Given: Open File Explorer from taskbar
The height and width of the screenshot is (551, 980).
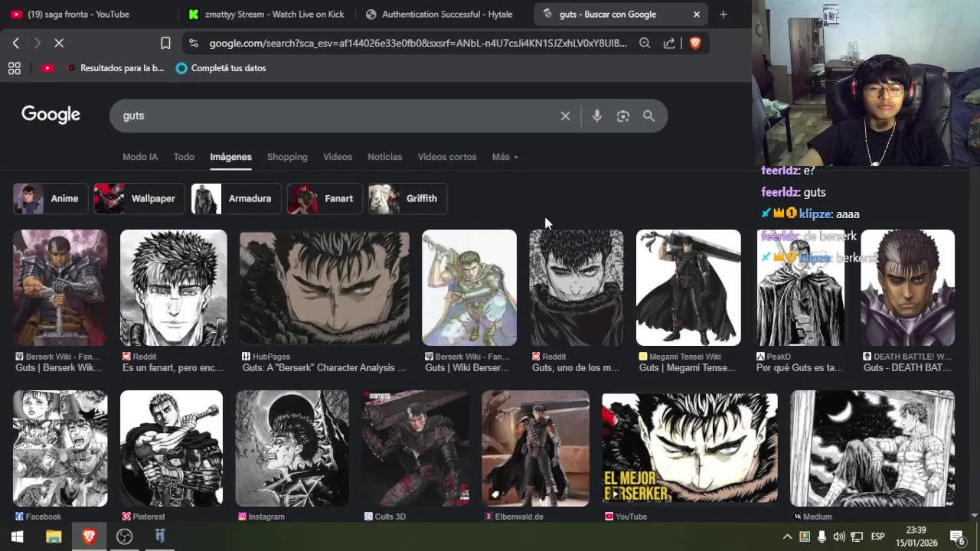Looking at the screenshot, I should click(x=54, y=536).
